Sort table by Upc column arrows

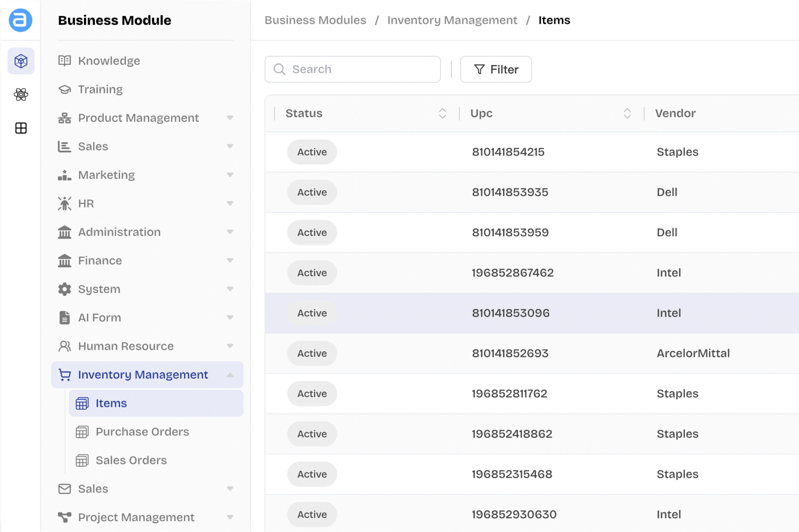pos(627,113)
